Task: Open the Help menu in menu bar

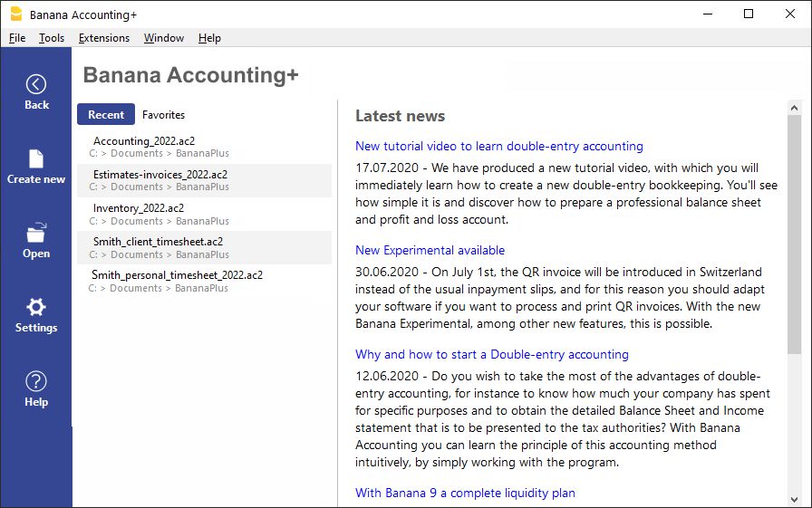Action: click(209, 38)
